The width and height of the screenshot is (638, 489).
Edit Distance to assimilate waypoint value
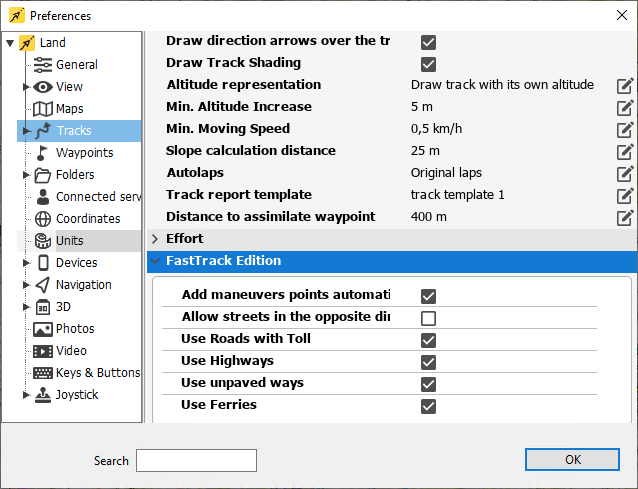click(x=625, y=217)
